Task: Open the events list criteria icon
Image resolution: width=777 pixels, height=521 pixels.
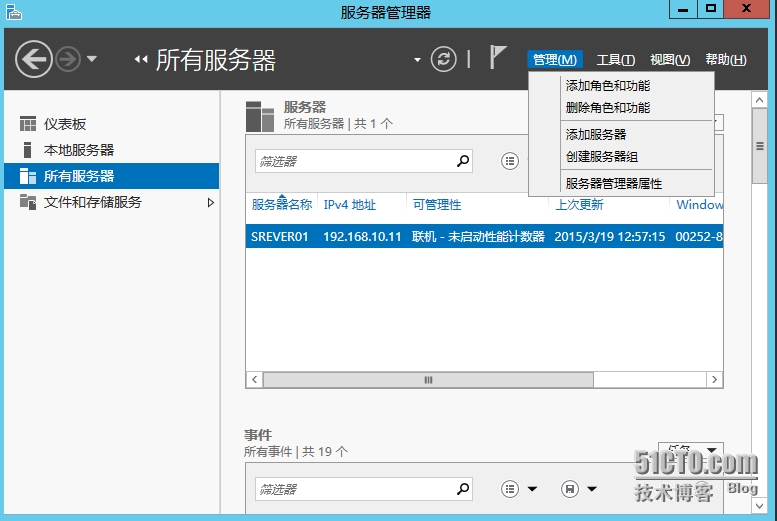Action: 510,489
